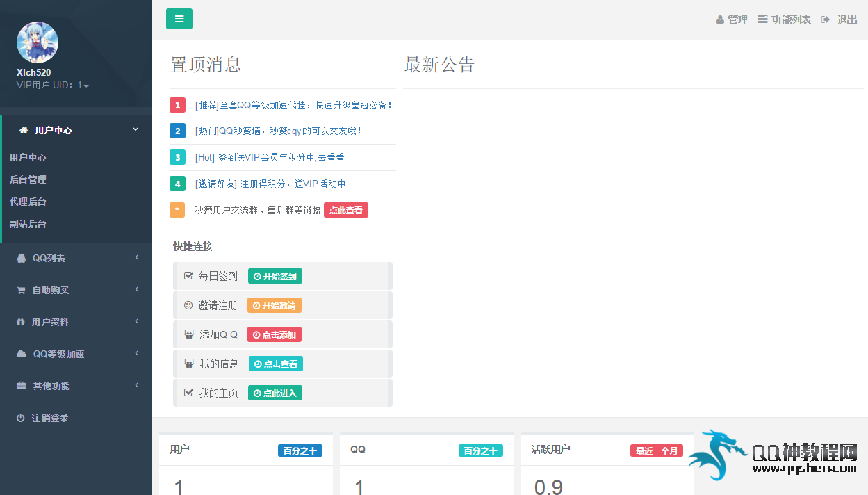
Task: Open the 副站后台 submenu link
Action: pos(28,224)
